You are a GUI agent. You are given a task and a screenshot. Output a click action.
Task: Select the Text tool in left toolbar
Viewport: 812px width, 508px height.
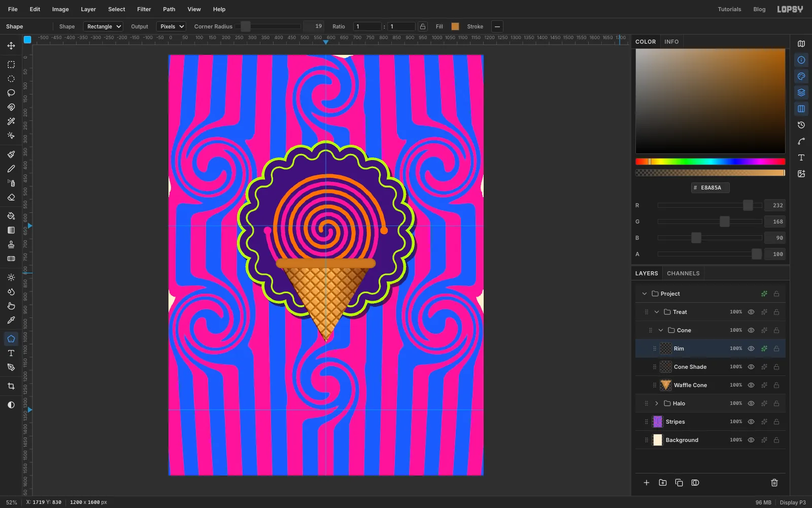pos(11,353)
